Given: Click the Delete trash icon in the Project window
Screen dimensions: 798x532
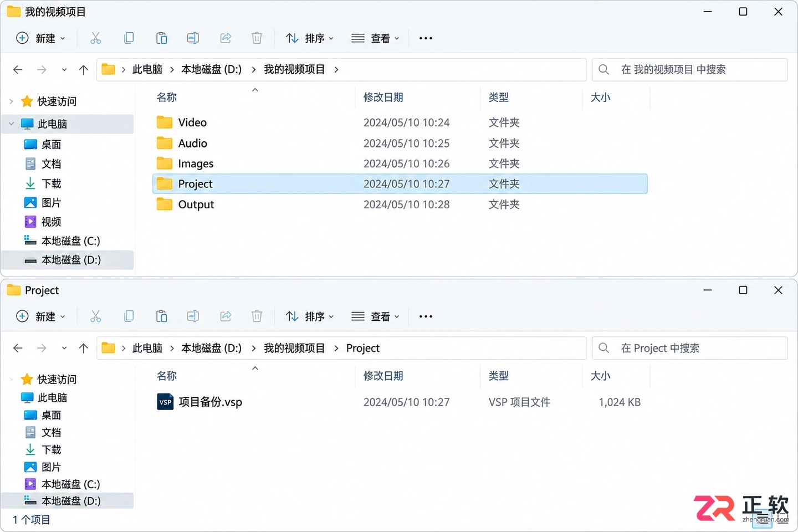Looking at the screenshot, I should (257, 316).
